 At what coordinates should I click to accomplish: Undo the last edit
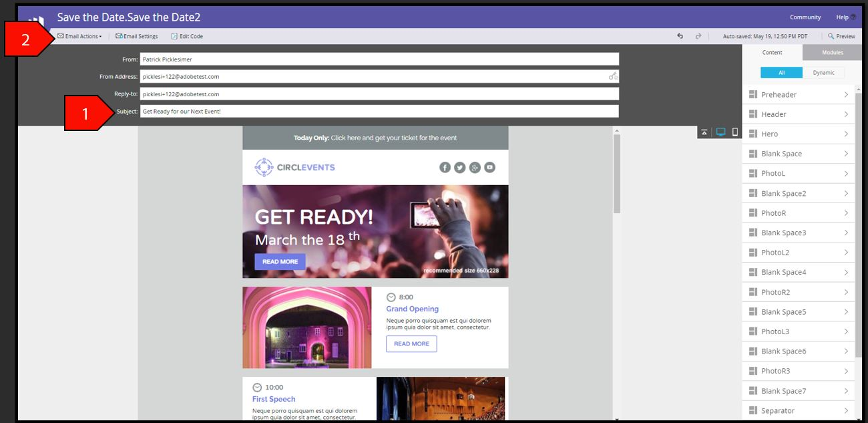[680, 36]
